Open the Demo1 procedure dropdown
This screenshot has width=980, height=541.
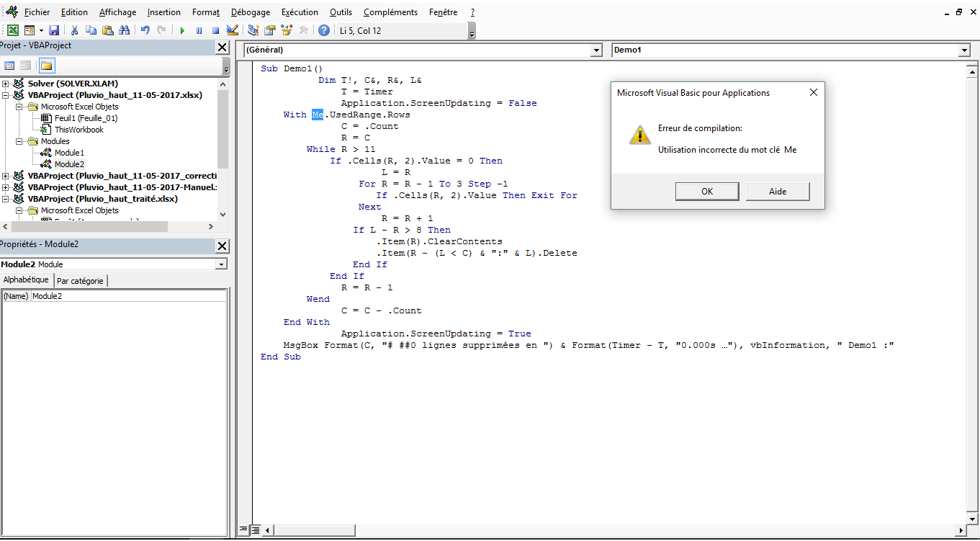click(964, 50)
